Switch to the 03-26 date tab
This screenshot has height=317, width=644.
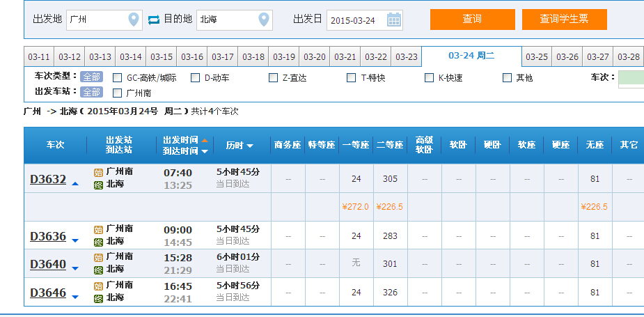(567, 56)
